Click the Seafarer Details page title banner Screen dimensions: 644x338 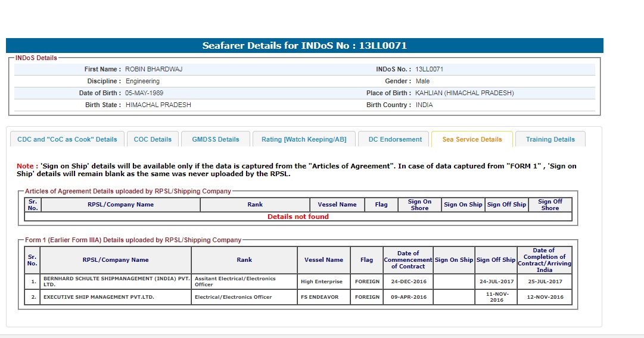304,46
